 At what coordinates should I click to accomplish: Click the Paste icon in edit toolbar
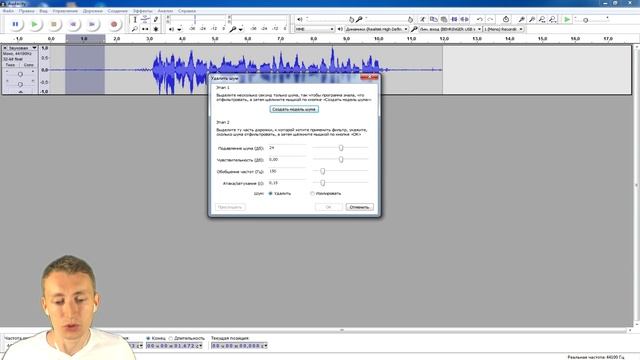pos(444,19)
